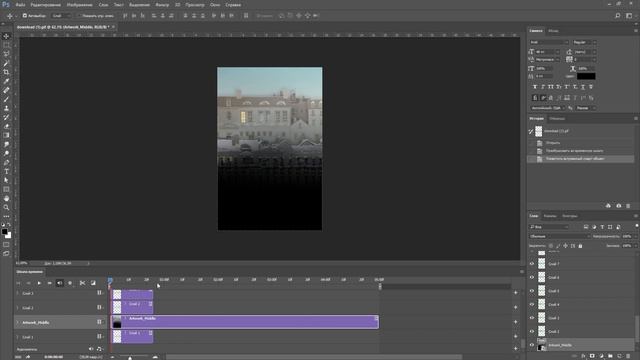Open the Изображение menu
Image resolution: width=640 pixels, height=360 pixels.
point(80,5)
